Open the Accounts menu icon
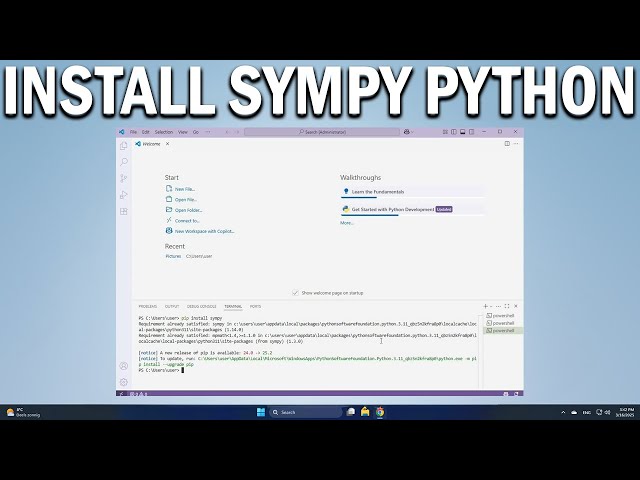Screen dimensions: 640x480 124,366
